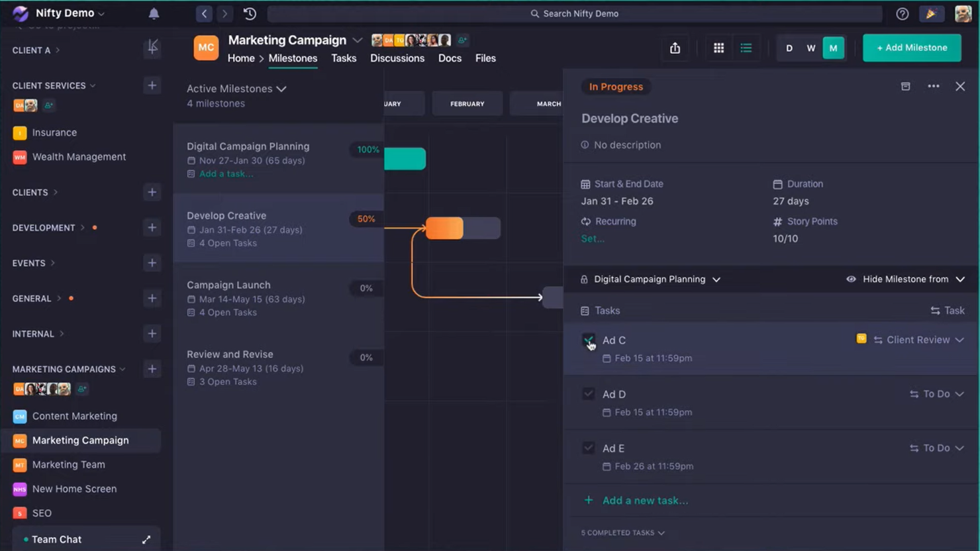
Task: Archive the Develop Creative milestone
Action: [x=905, y=86]
